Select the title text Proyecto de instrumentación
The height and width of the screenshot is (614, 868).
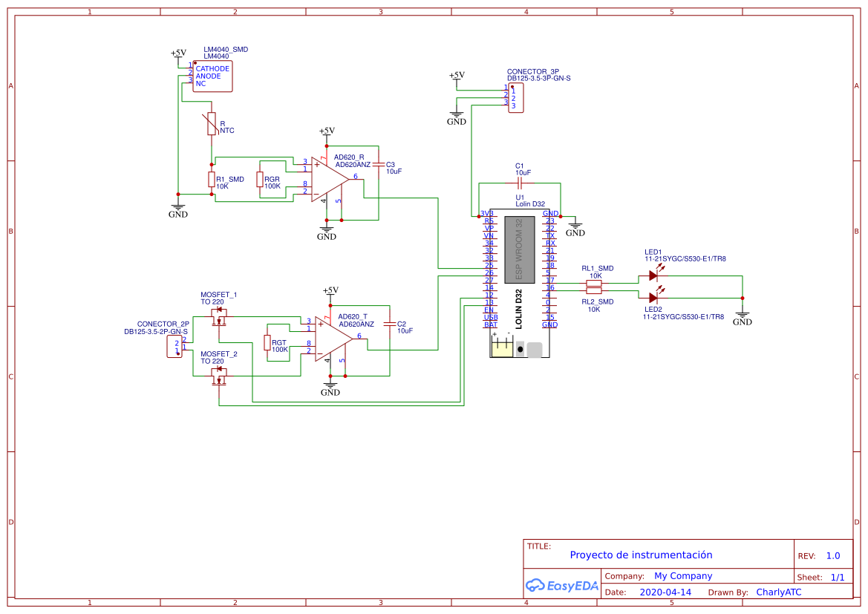tap(641, 555)
